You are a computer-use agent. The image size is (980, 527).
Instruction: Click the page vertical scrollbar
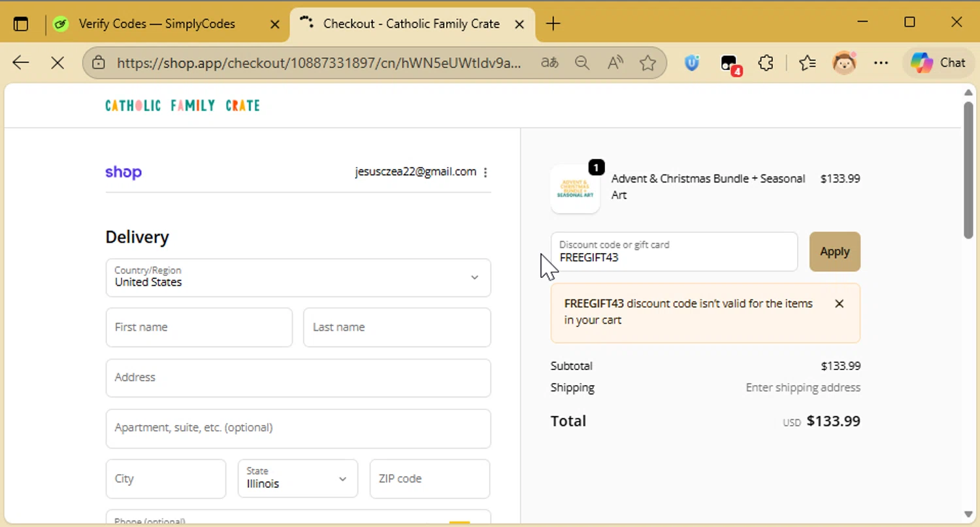pyautogui.click(x=969, y=171)
